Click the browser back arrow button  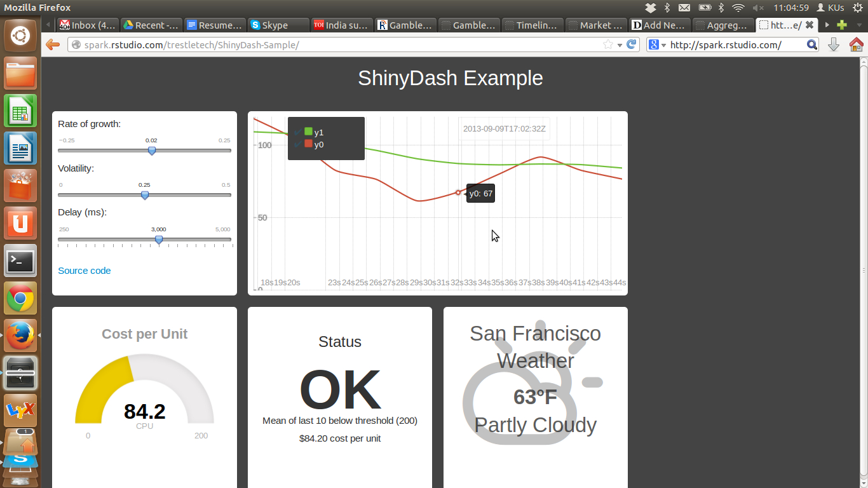tap(53, 44)
